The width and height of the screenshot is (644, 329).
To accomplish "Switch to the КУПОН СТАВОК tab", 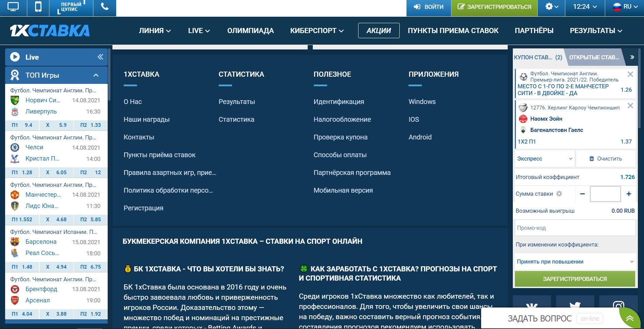I will click(538, 57).
